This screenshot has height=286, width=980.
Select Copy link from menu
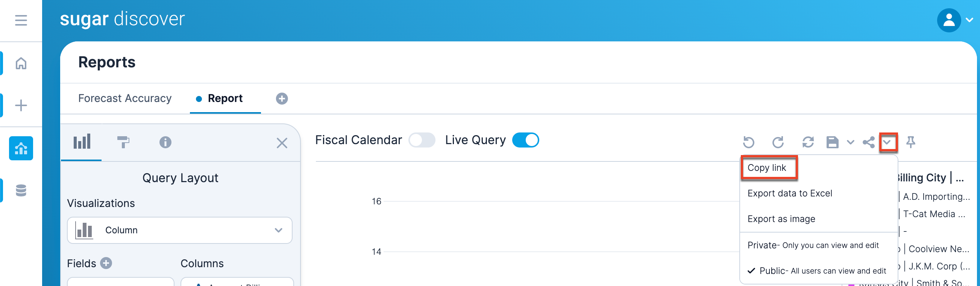tap(766, 168)
